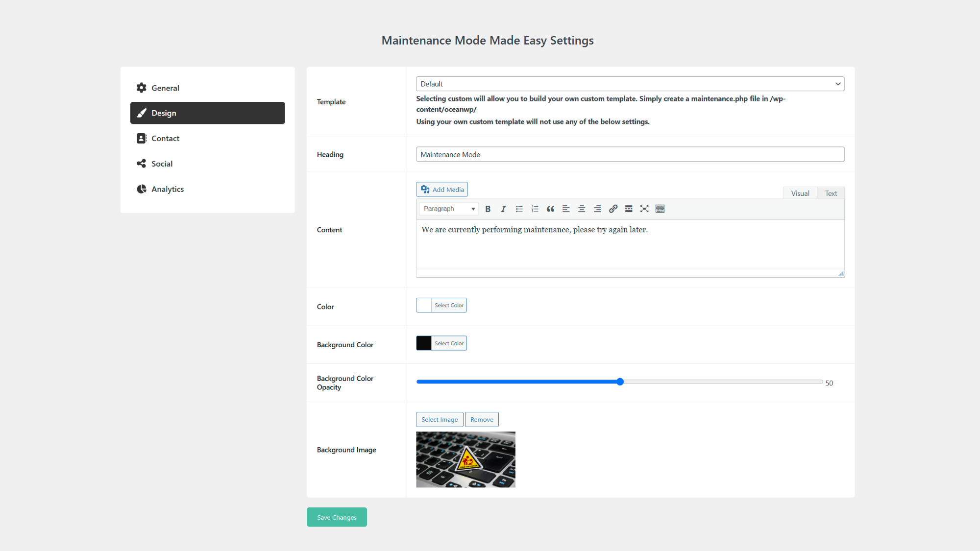Enter fullscreen editor mode
This screenshot has width=980, height=551.
click(x=644, y=209)
